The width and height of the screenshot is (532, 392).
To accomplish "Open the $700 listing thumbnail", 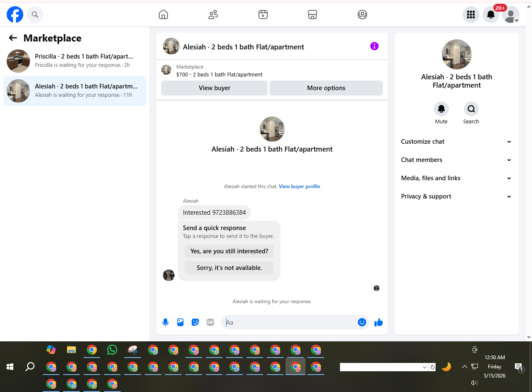I will point(166,70).
